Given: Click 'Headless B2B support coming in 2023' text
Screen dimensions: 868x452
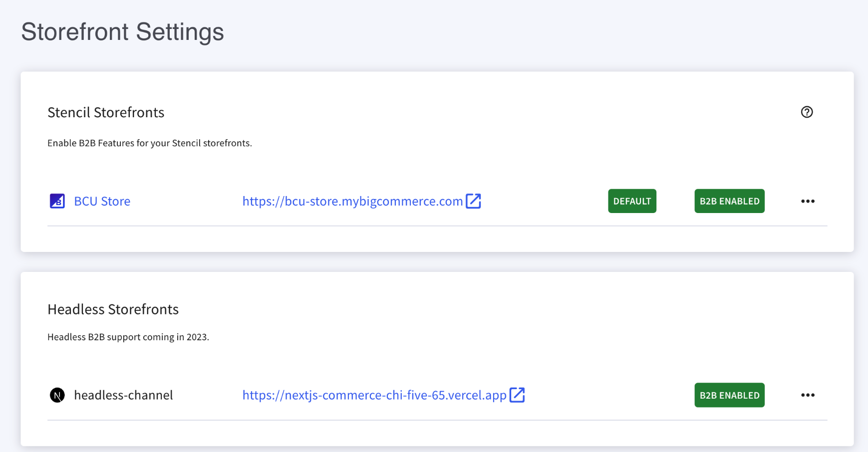Looking at the screenshot, I should pyautogui.click(x=128, y=337).
